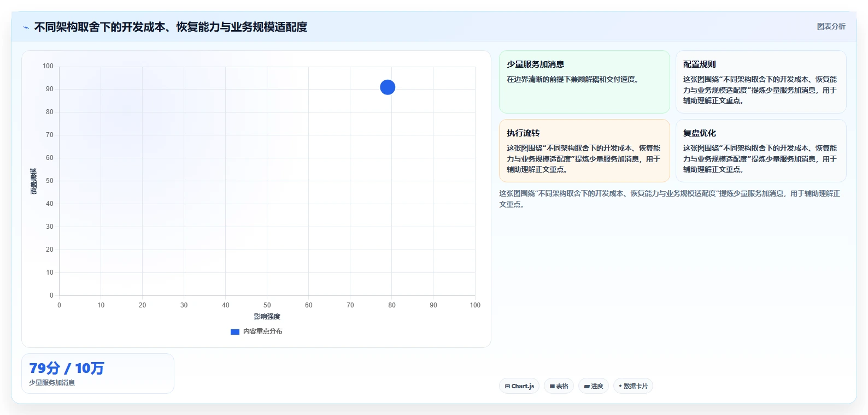Viewport: 868px width, 415px height.
Task: Click the icon inside the Chart.js tag
Action: [507, 386]
